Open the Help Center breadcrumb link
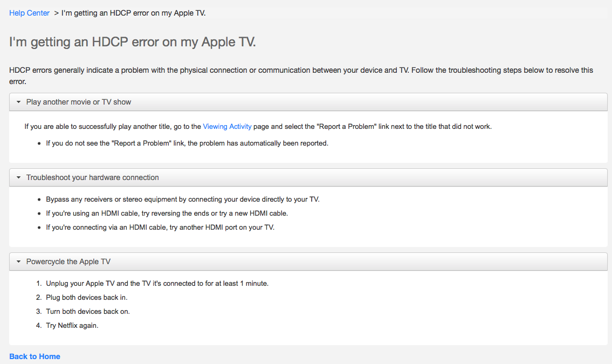The height and width of the screenshot is (364, 612). pos(30,13)
